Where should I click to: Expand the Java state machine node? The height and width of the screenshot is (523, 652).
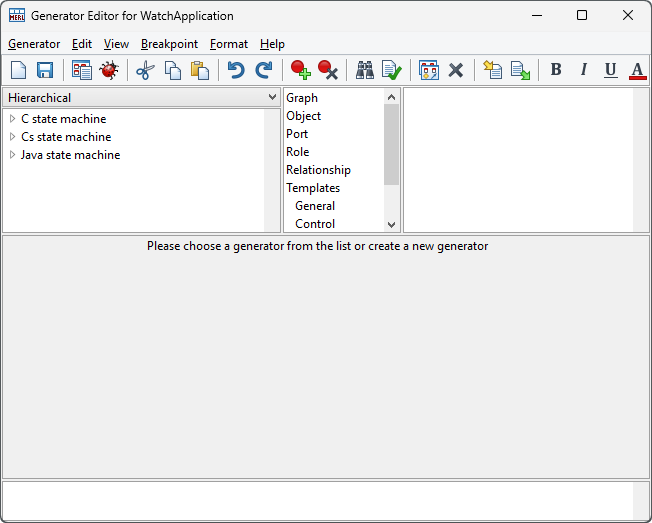12,155
